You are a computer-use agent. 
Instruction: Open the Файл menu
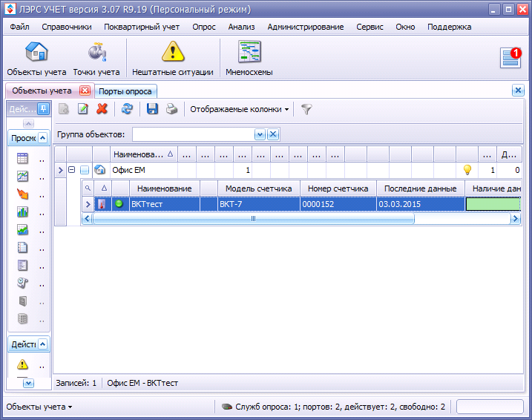pyautogui.click(x=20, y=27)
